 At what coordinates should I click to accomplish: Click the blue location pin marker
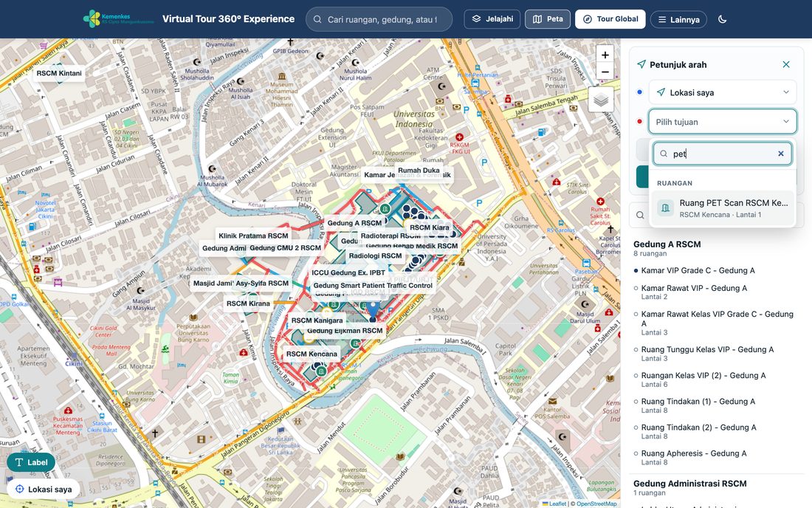point(373,311)
